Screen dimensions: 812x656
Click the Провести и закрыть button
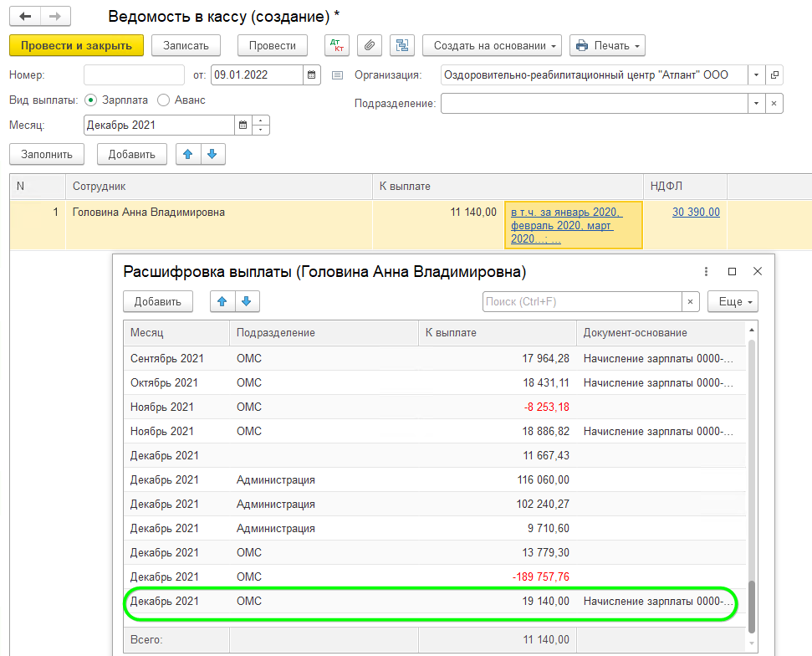(76, 45)
